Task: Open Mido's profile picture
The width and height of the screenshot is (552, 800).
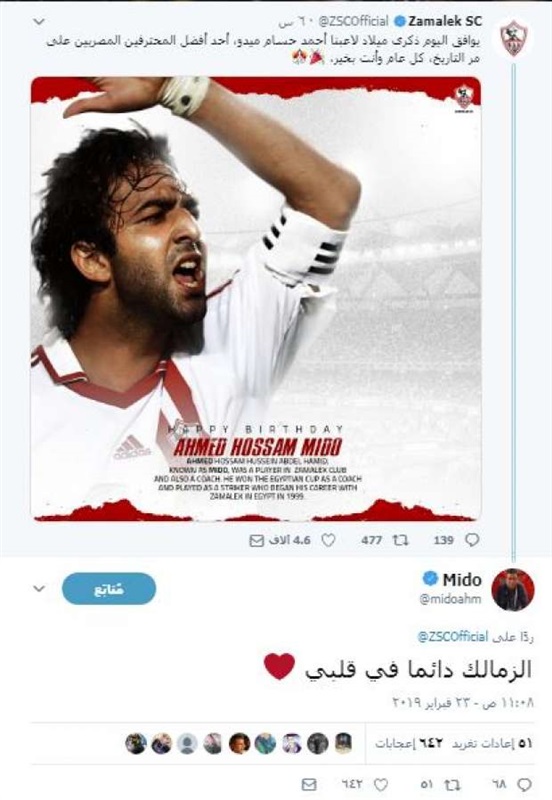Action: click(x=513, y=589)
